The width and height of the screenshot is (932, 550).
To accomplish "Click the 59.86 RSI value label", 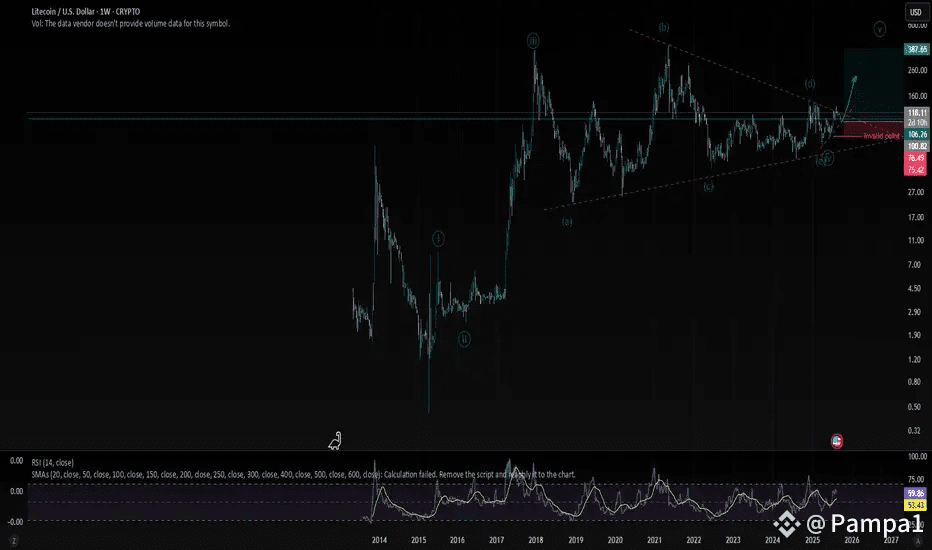I will [x=916, y=494].
